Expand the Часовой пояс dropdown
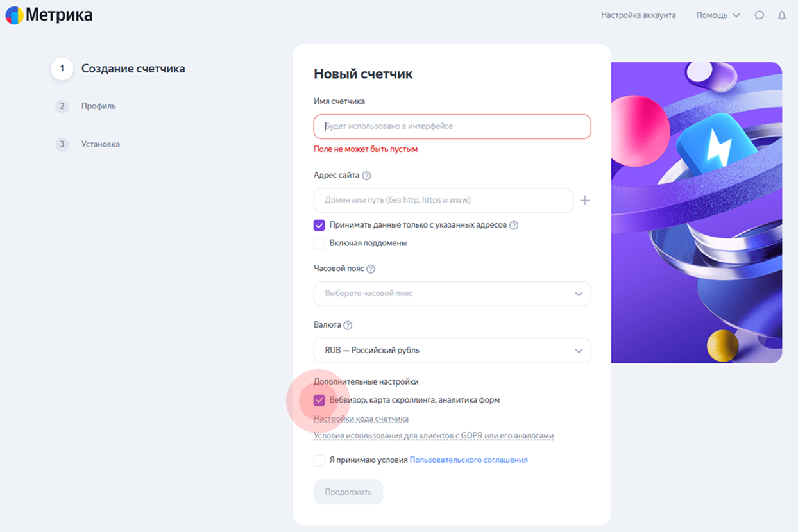Viewport: 798px width, 532px height. 452,294
